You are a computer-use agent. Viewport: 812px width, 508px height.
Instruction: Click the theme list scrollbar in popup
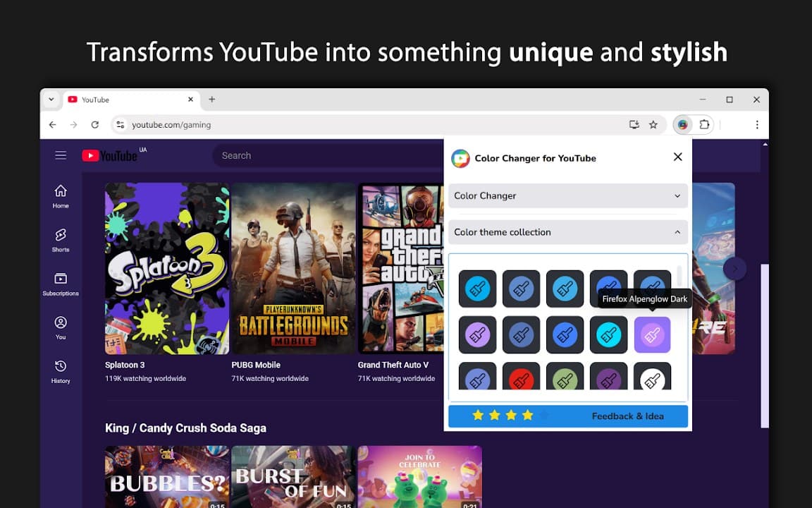(679, 277)
